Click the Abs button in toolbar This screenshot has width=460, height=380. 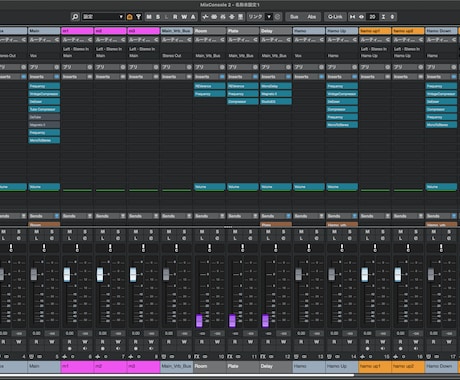pos(312,17)
